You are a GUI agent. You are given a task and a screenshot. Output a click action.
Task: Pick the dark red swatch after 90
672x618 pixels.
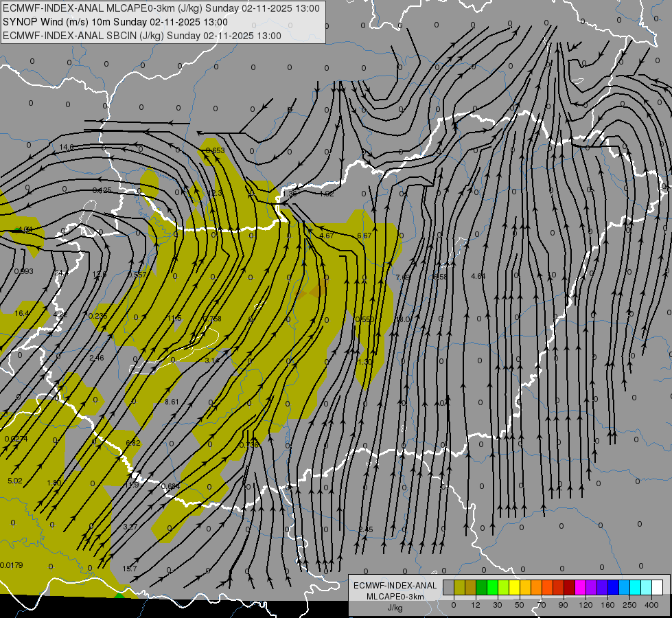(570, 588)
